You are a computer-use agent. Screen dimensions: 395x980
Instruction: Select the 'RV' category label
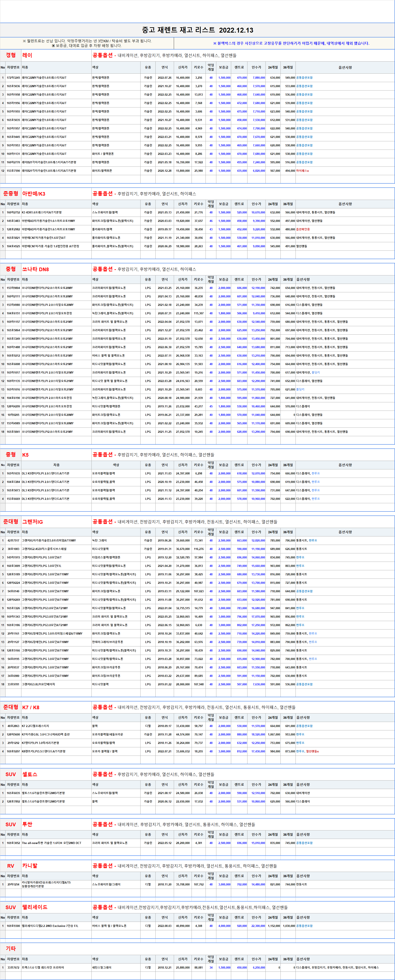point(11,866)
